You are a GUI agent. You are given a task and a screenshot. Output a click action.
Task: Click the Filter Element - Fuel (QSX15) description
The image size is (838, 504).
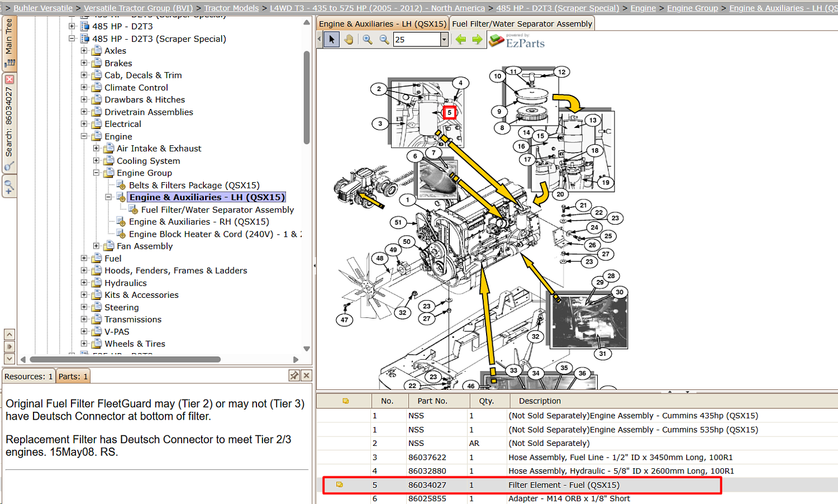tap(564, 485)
